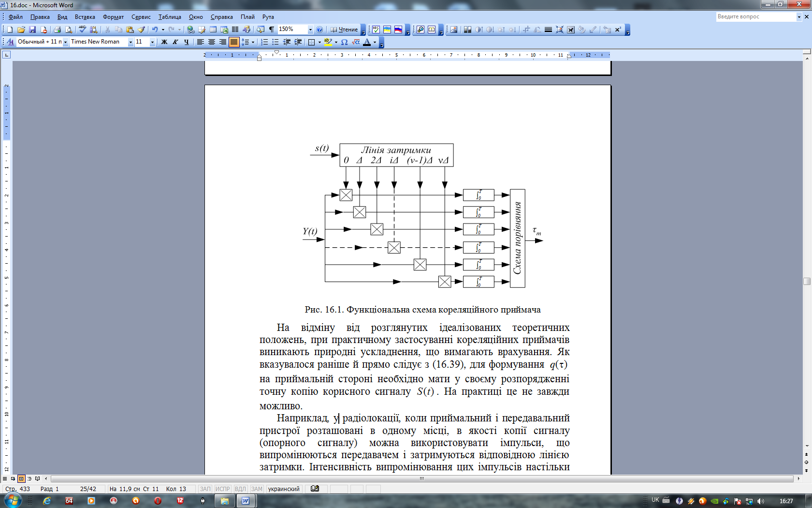
Task: Click the vertical scrollbar thumb
Action: [x=807, y=281]
